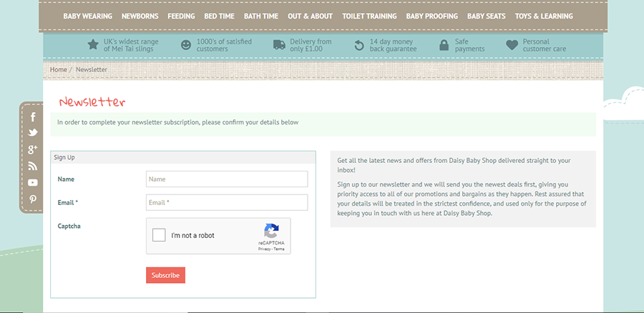The image size is (644, 313).
Task: Open the Bath Time menu
Action: click(x=261, y=16)
